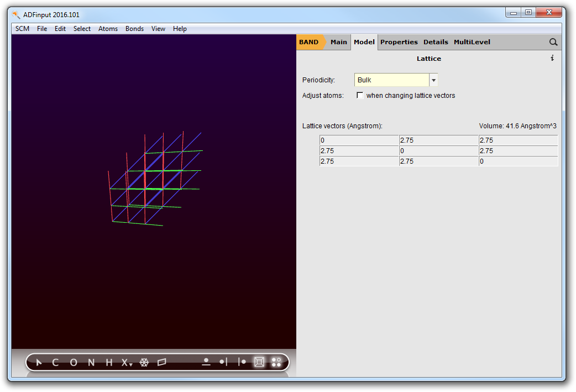Switch to the Model tab
This screenshot has width=576, height=392.
[x=364, y=42]
